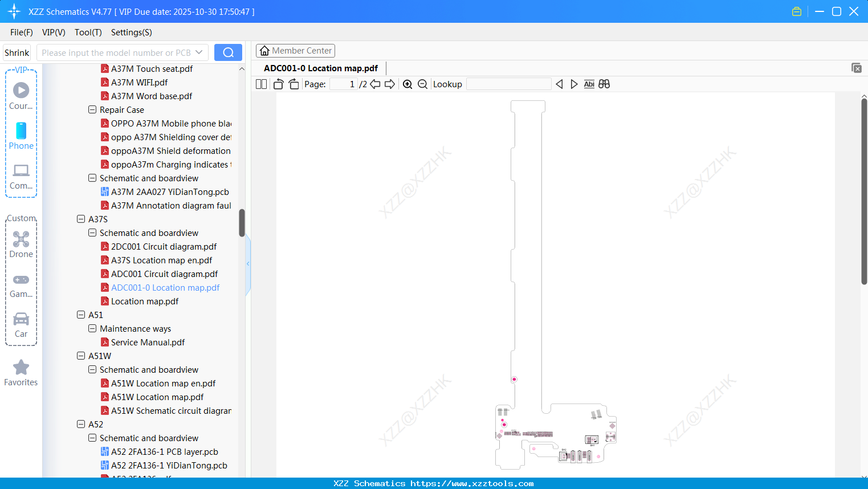Open A37M WIFI.pdf
This screenshot has width=868, height=489.
pos(139,82)
